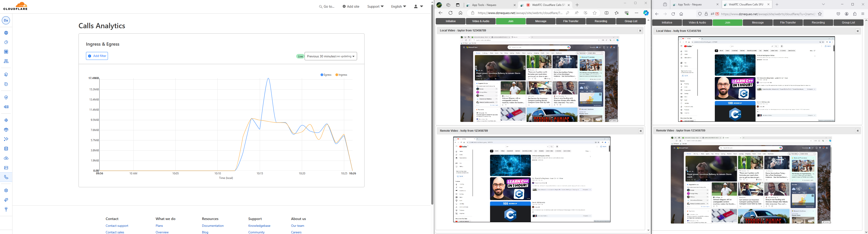Open the Email envelope icon in Cloudflare sidebar
This screenshot has width=868, height=234.
6,107
